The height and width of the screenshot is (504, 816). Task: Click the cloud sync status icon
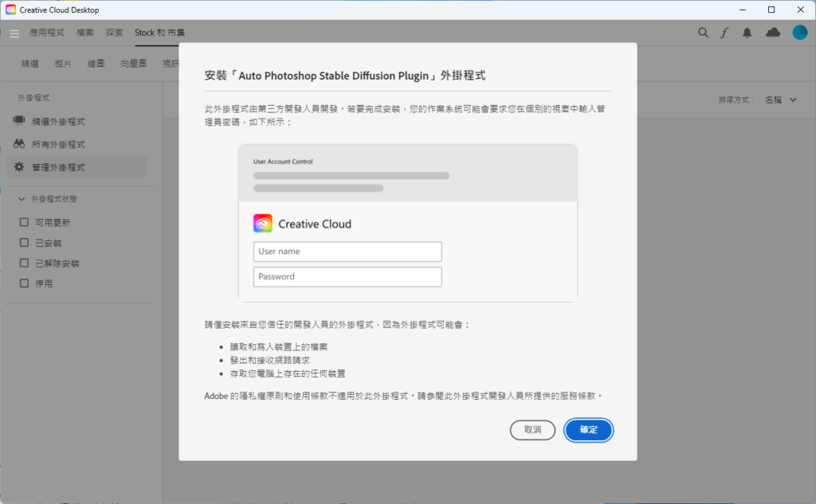[x=773, y=33]
